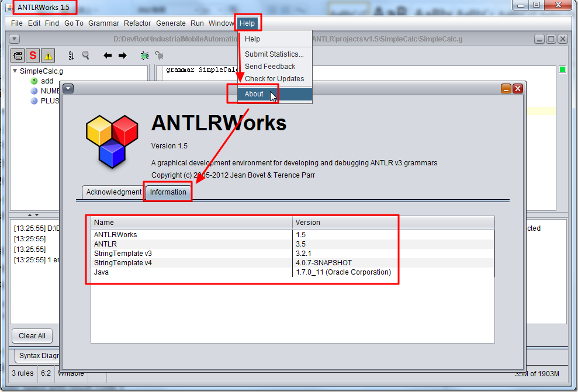Screen dimensions: 578x392
Task: Click the L icon beside PLUS rule
Action: click(x=34, y=101)
